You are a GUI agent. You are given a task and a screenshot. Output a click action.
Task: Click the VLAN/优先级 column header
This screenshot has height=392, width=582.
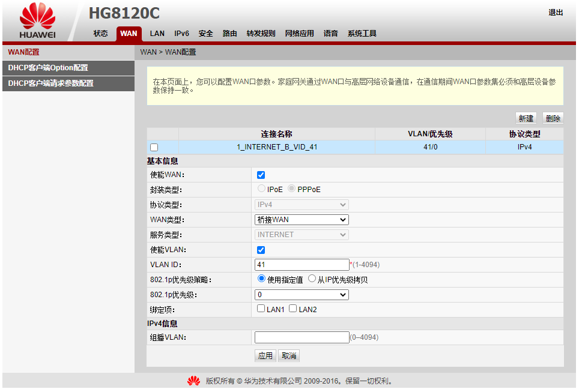click(430, 134)
